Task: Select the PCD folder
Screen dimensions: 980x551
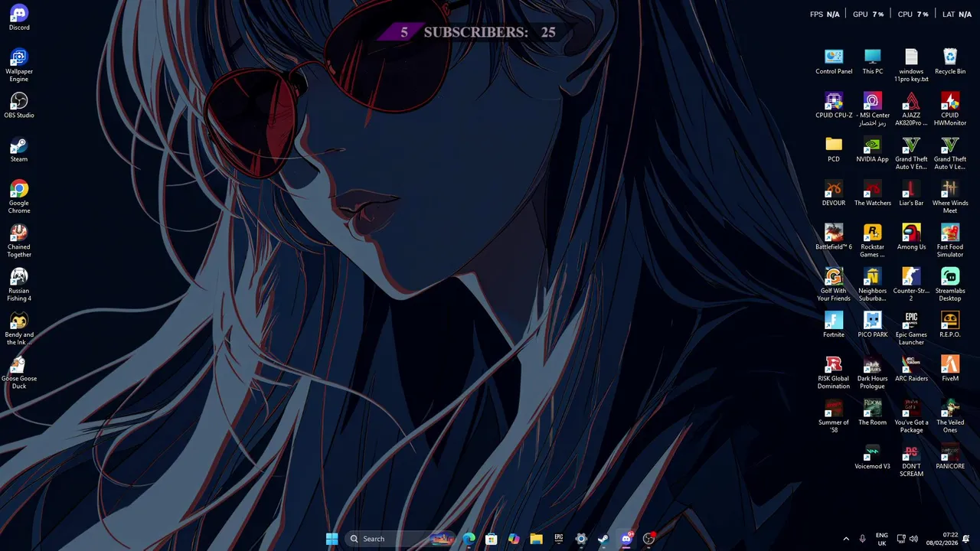Action: [834, 149]
